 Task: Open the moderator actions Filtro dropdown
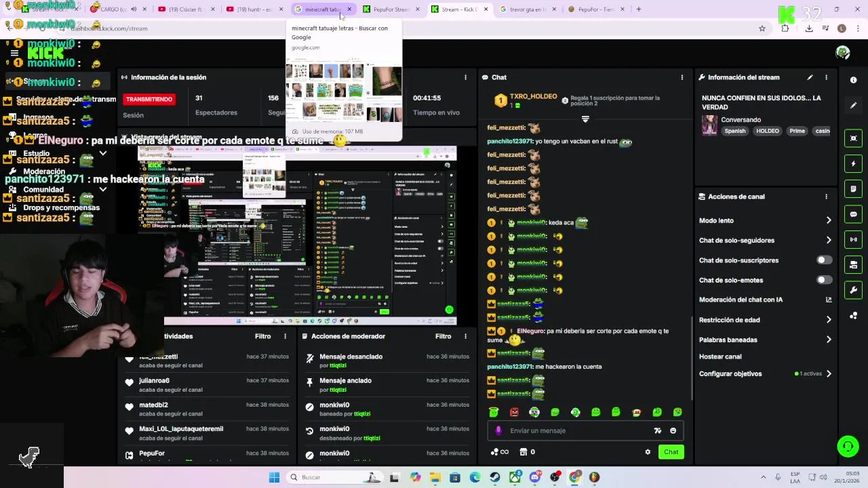443,336
